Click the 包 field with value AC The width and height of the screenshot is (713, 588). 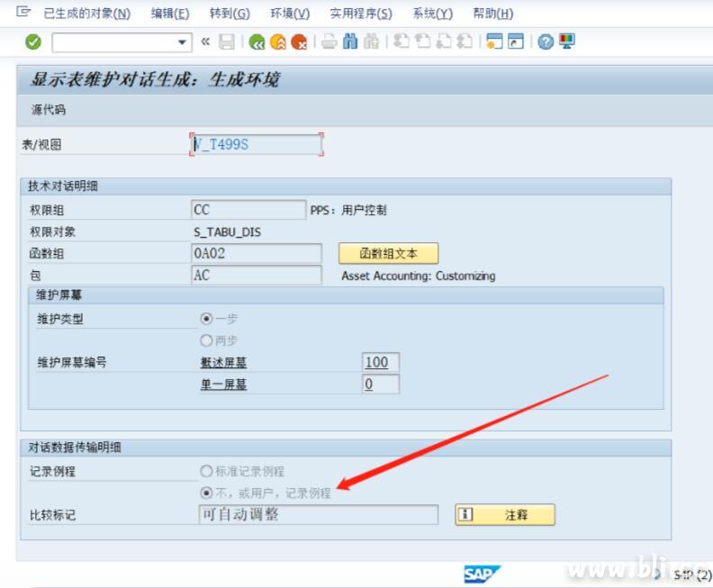257,276
